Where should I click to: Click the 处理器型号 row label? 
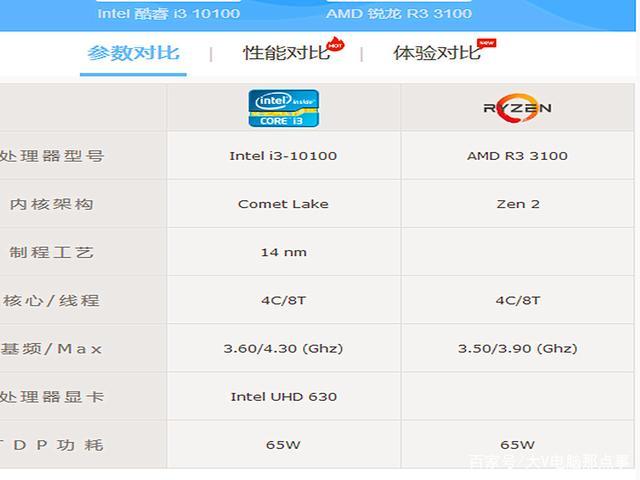pyautogui.click(x=52, y=156)
